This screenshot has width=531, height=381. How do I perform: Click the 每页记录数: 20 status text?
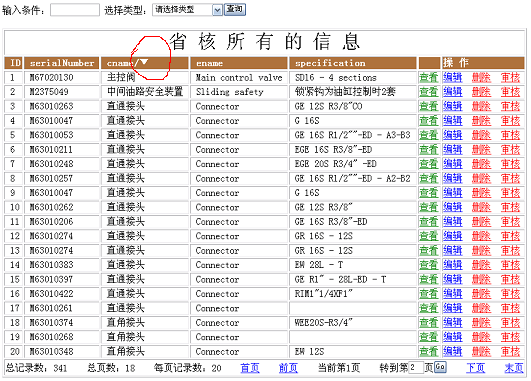pyautogui.click(x=188, y=368)
